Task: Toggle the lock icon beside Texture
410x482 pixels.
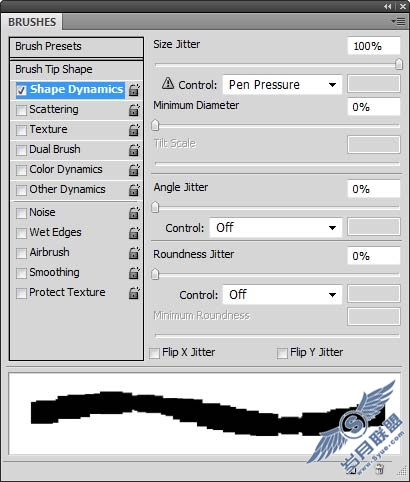Action: point(134,130)
